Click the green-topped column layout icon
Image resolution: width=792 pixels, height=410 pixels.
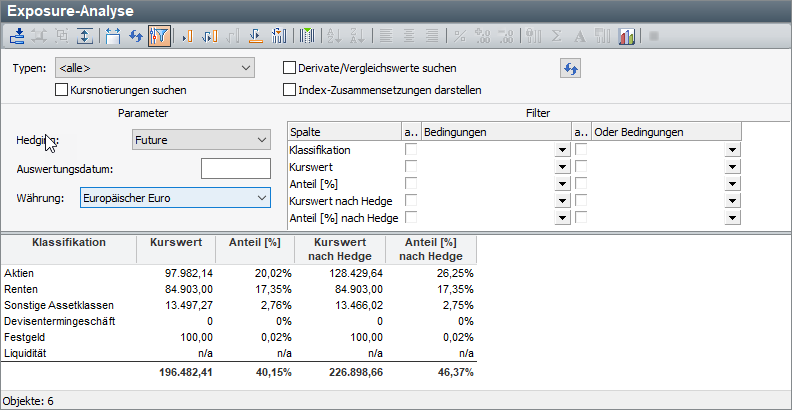click(306, 36)
